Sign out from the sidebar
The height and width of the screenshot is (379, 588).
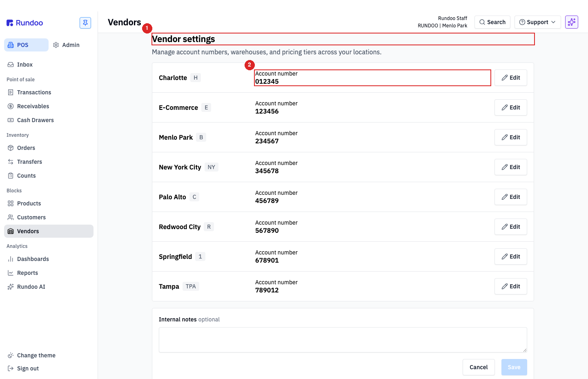(23, 368)
